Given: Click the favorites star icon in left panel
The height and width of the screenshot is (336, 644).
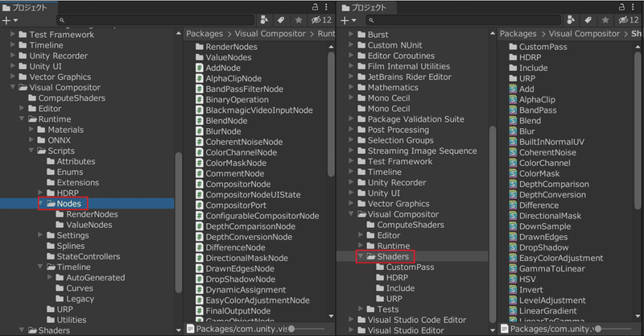Looking at the screenshot, I should 299,19.
